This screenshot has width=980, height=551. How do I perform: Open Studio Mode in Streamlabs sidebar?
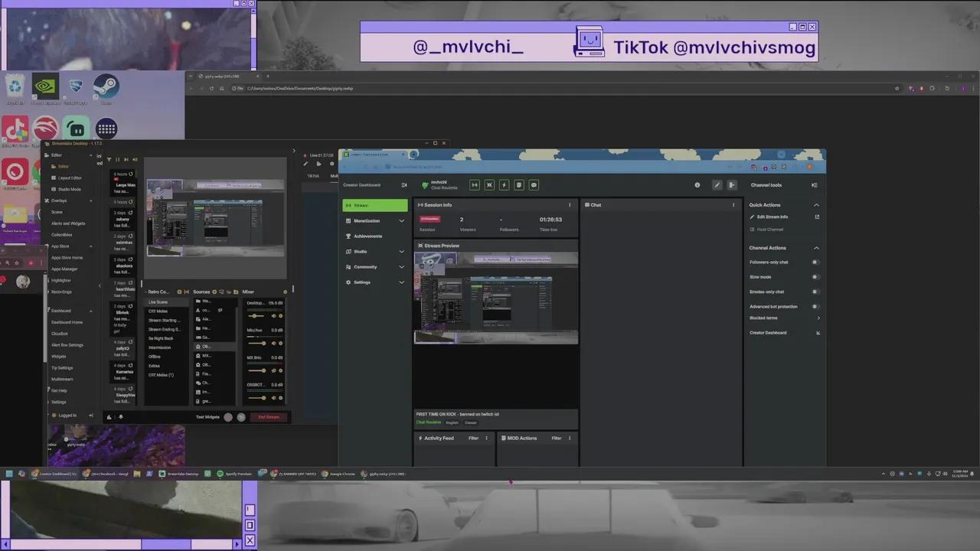click(69, 189)
